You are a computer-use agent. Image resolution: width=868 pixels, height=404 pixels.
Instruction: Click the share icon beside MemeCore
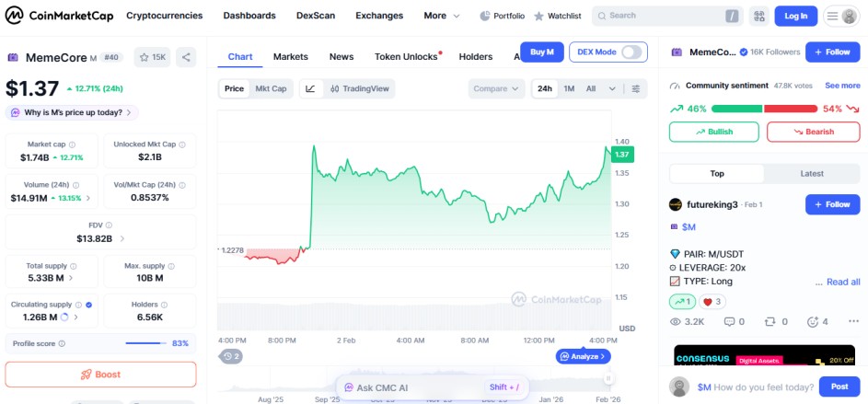tap(186, 57)
